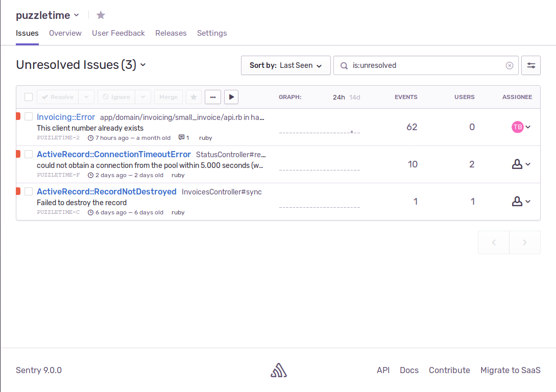This screenshot has height=392, width=556.
Task: Show the 14d graph
Action: point(355,97)
